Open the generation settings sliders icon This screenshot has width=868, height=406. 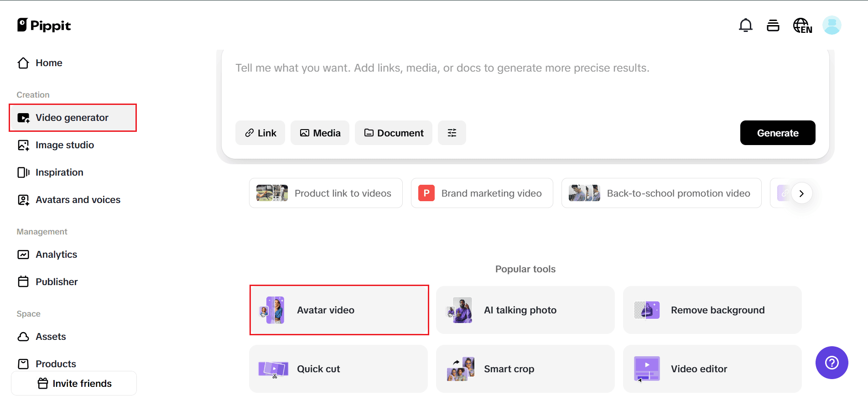tap(452, 133)
